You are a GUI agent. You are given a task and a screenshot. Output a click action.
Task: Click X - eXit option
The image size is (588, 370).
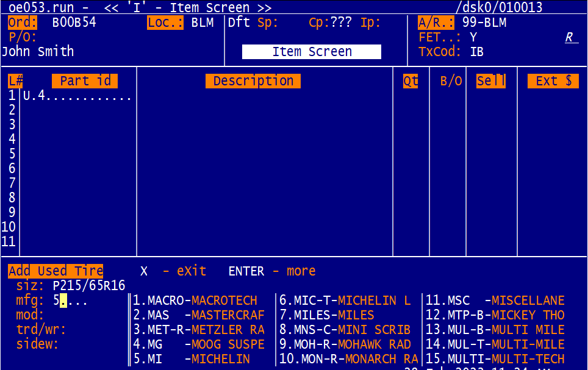coord(173,271)
